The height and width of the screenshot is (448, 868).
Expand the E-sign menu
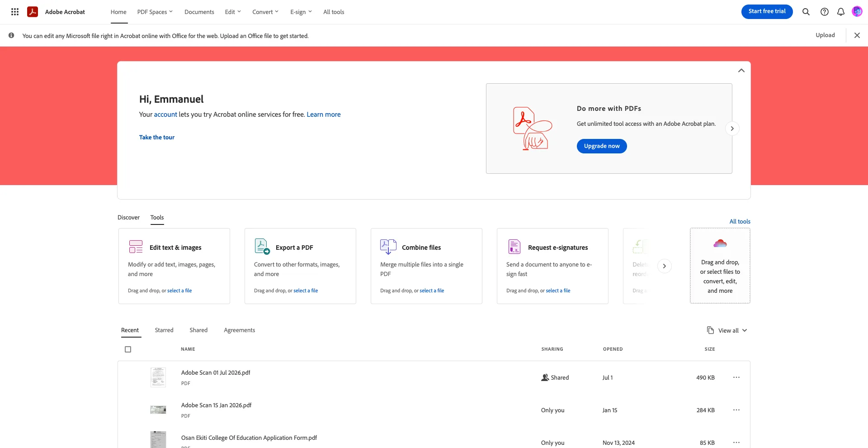click(x=301, y=12)
